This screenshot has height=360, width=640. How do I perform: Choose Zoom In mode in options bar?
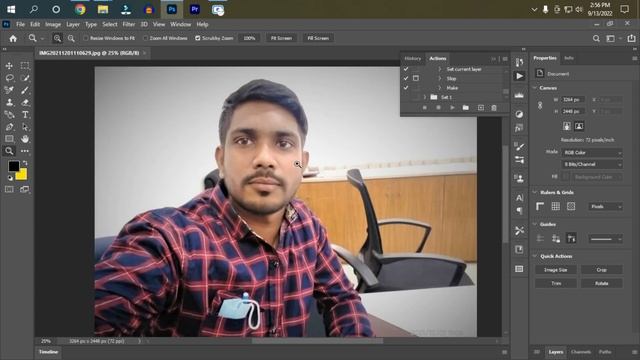pyautogui.click(x=57, y=38)
